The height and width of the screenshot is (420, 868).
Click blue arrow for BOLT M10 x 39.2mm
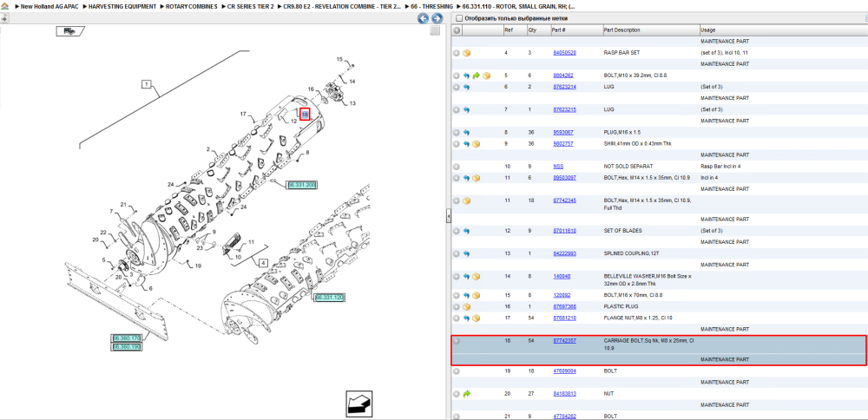(x=466, y=75)
